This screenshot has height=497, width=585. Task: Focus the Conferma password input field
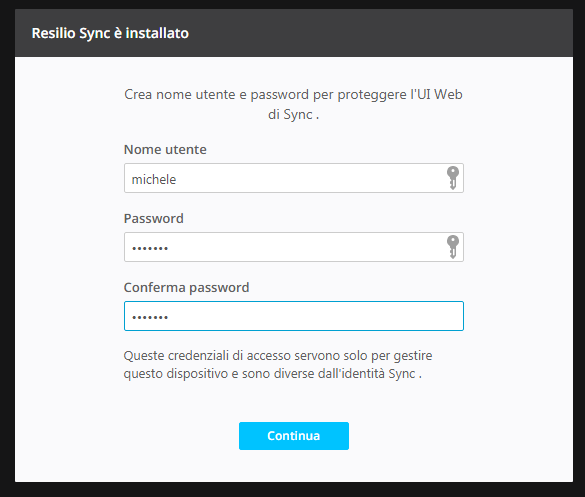(x=294, y=316)
